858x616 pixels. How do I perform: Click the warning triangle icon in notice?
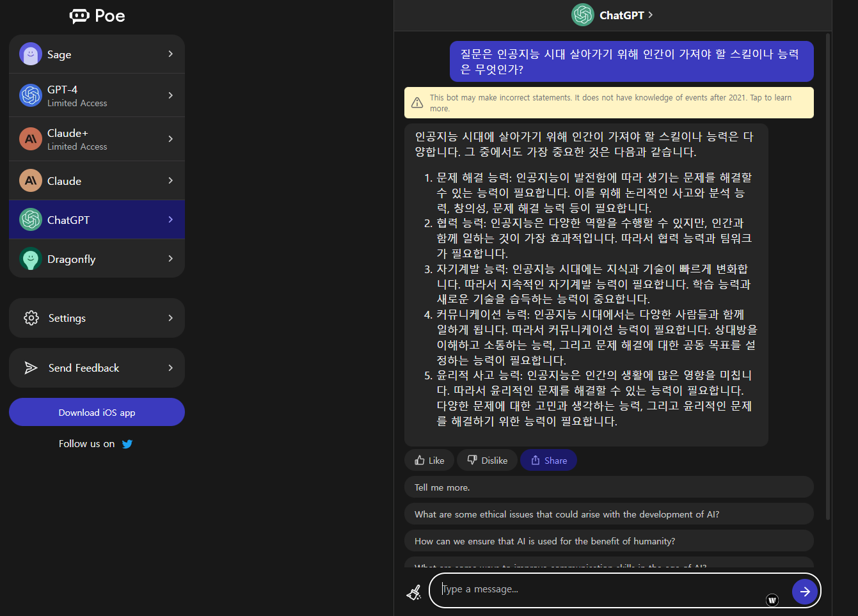click(x=417, y=103)
